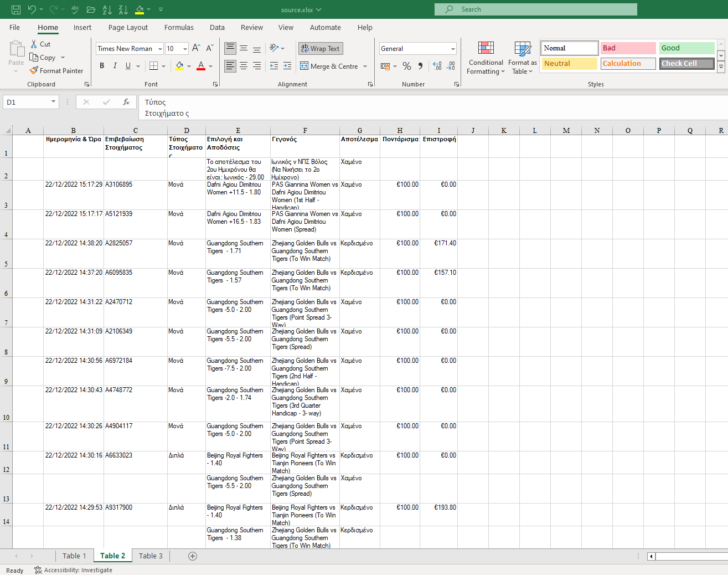The height and width of the screenshot is (575, 728).
Task: Toggle Middle Align vertical alignment
Action: click(244, 48)
